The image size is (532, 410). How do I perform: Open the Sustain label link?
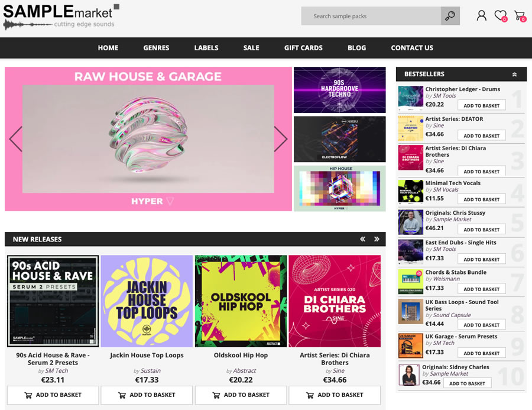click(150, 371)
